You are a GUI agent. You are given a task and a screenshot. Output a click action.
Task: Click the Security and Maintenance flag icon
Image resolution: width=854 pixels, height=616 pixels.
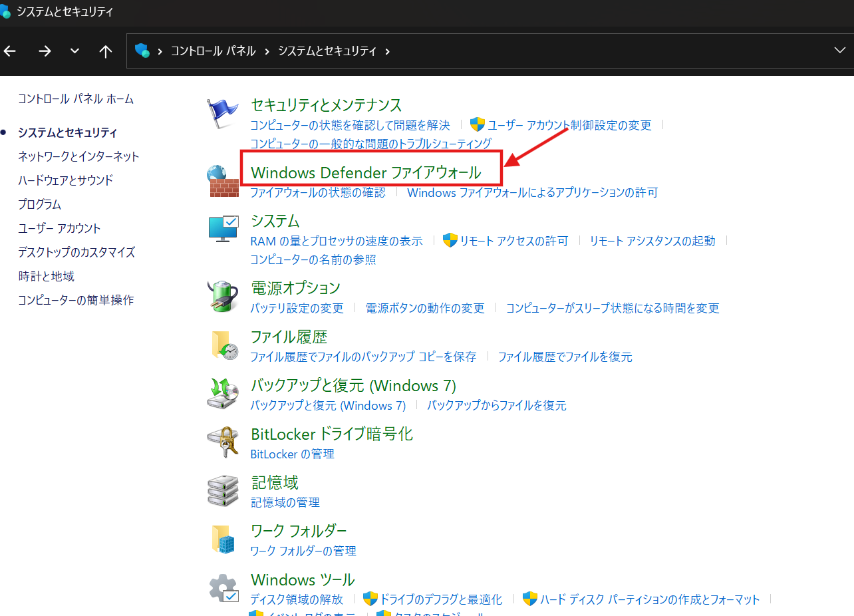click(222, 114)
